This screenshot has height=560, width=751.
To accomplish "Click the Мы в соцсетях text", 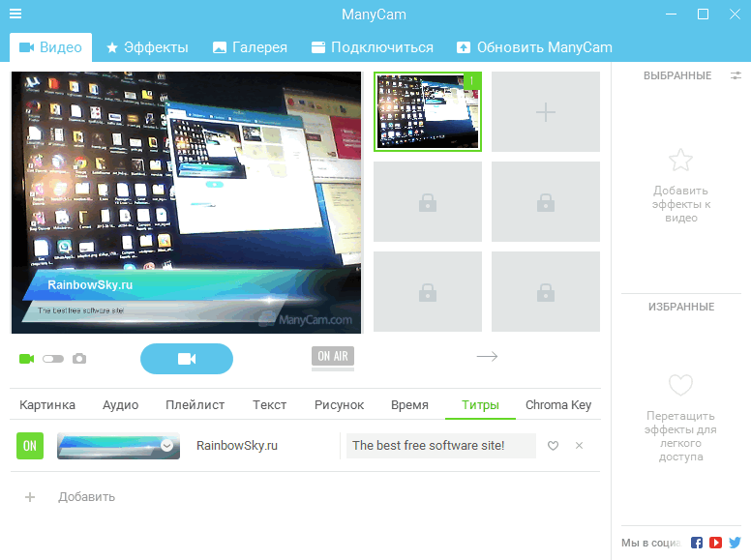I will tap(651, 543).
